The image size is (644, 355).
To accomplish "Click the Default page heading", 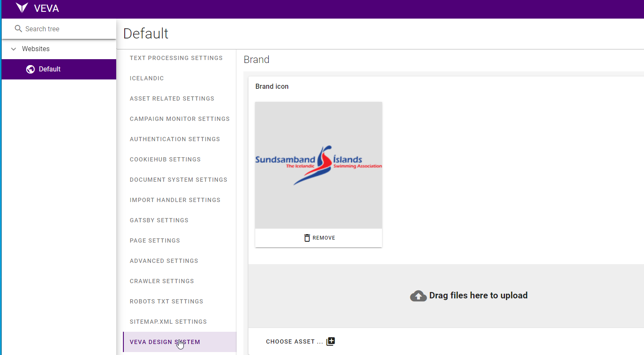I will pos(146,33).
